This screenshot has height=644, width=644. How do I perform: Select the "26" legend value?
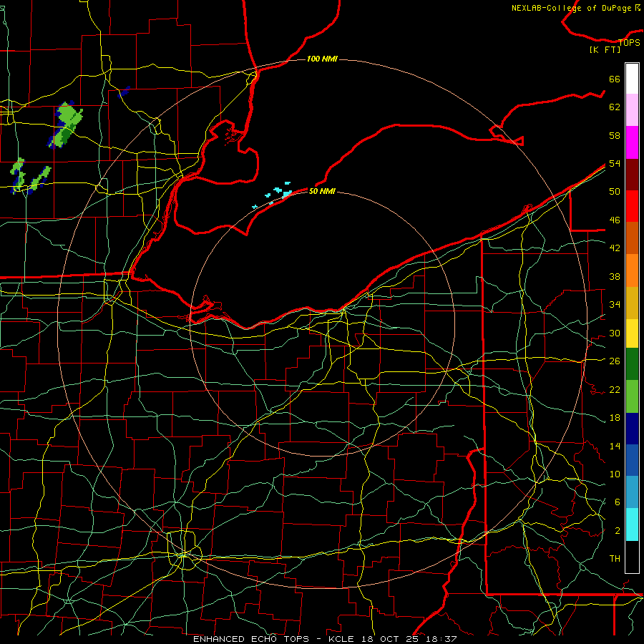(615, 361)
